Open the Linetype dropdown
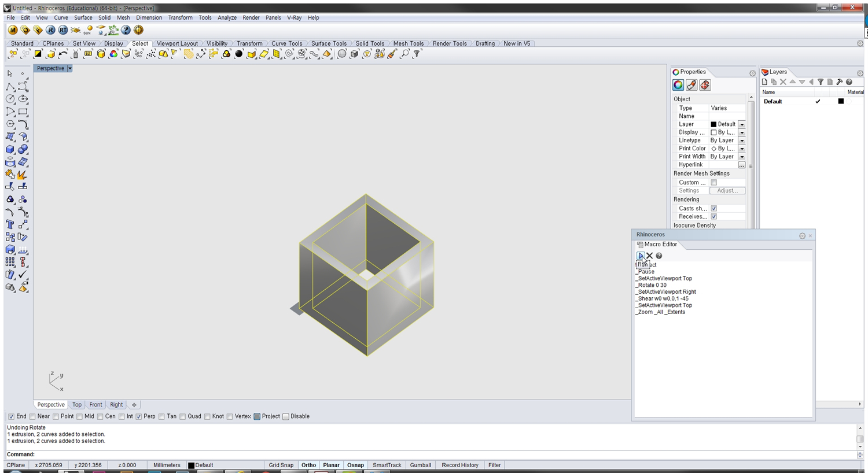The width and height of the screenshot is (868, 473). click(742, 141)
